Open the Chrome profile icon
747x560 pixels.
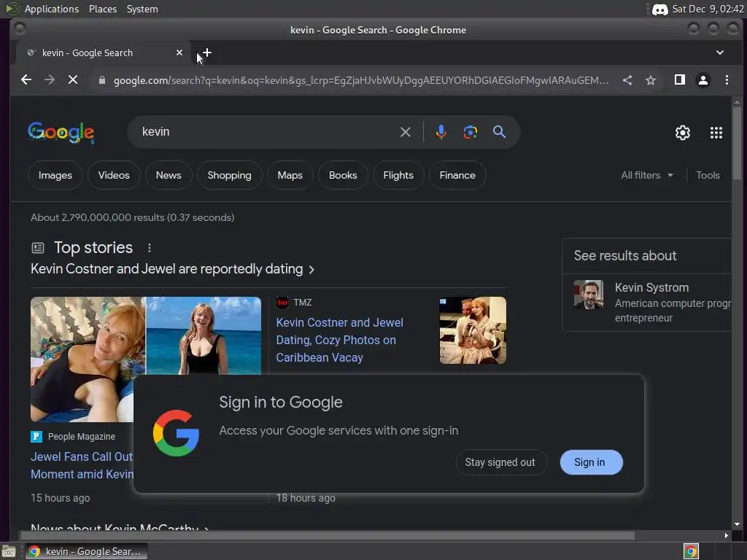[x=703, y=80]
